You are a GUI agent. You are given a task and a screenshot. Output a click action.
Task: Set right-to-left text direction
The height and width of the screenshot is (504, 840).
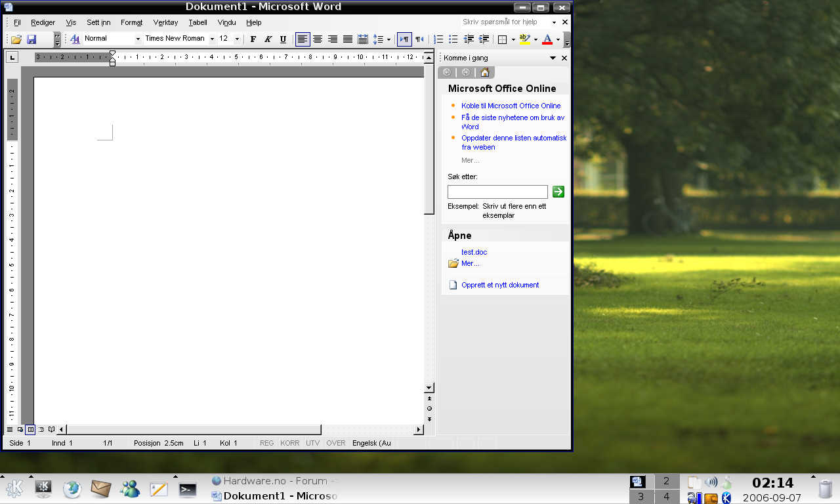coord(419,39)
